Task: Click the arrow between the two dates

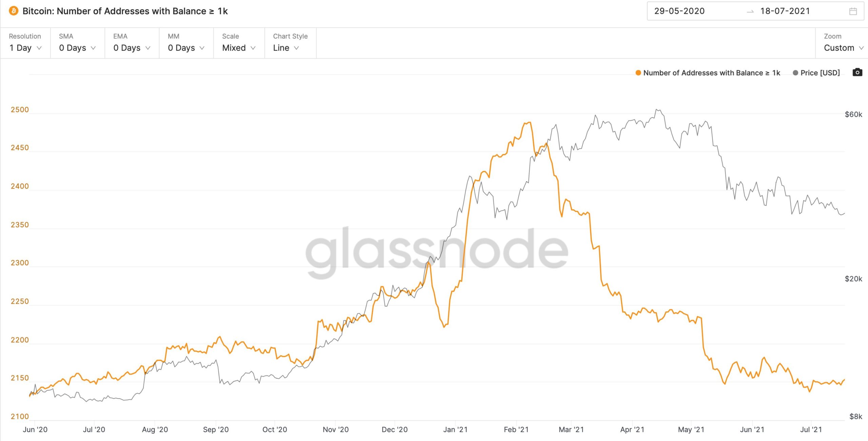Action: tap(750, 12)
